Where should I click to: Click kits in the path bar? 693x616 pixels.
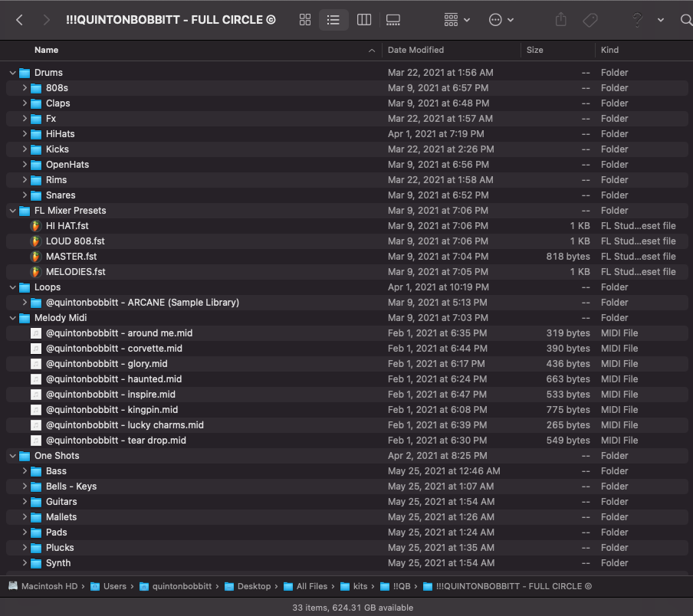(x=359, y=586)
